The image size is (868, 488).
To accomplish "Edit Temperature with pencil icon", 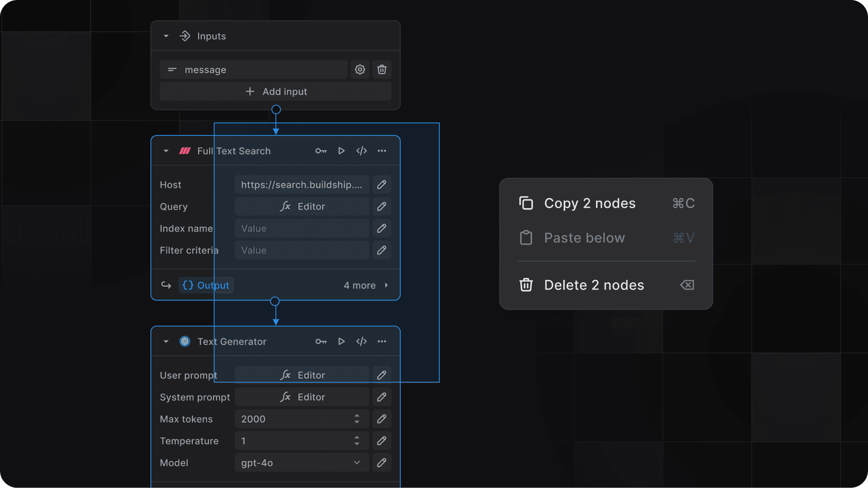I will (x=382, y=441).
